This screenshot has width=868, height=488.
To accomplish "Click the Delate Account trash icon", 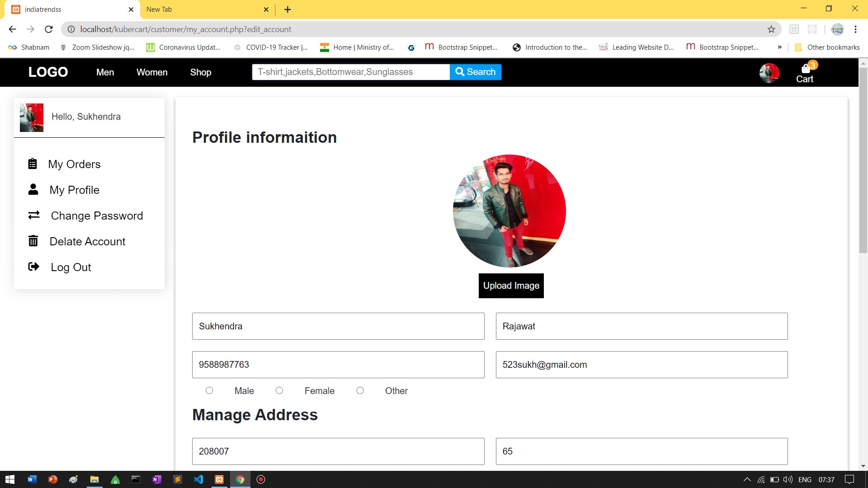I will coord(33,241).
